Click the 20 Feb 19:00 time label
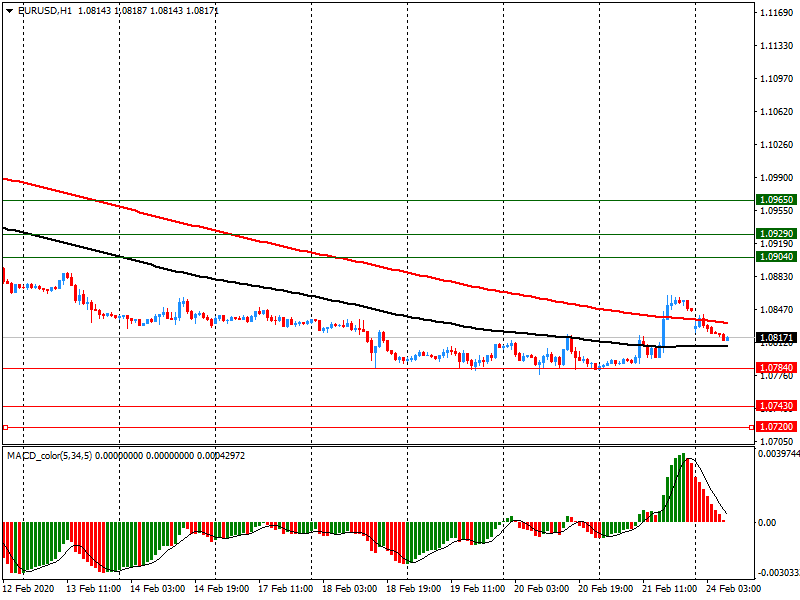 [606, 588]
